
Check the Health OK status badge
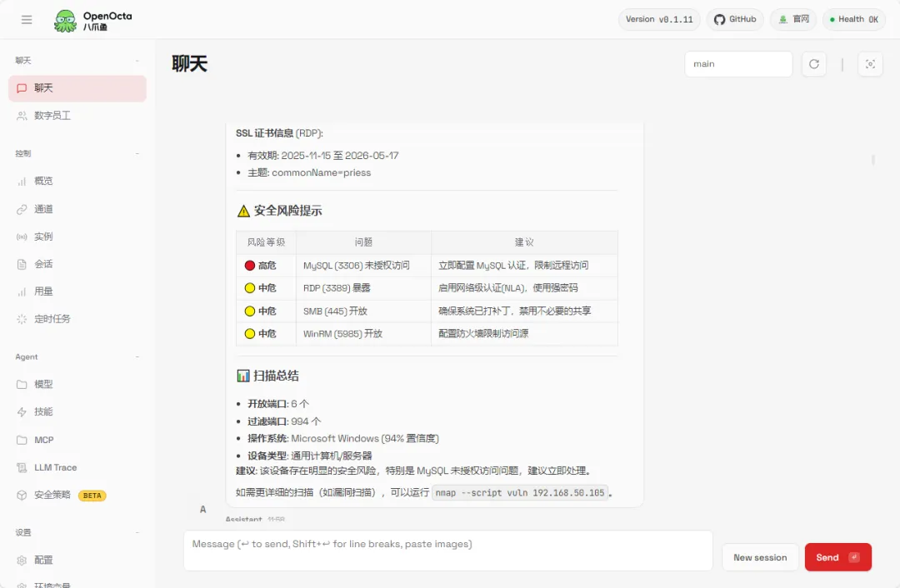tap(853, 19)
